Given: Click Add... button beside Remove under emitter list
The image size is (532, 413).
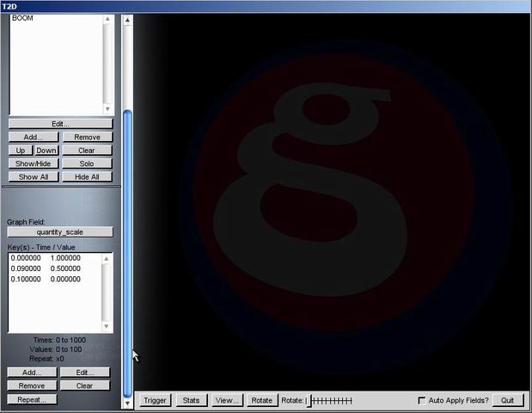Looking at the screenshot, I should [x=34, y=137].
